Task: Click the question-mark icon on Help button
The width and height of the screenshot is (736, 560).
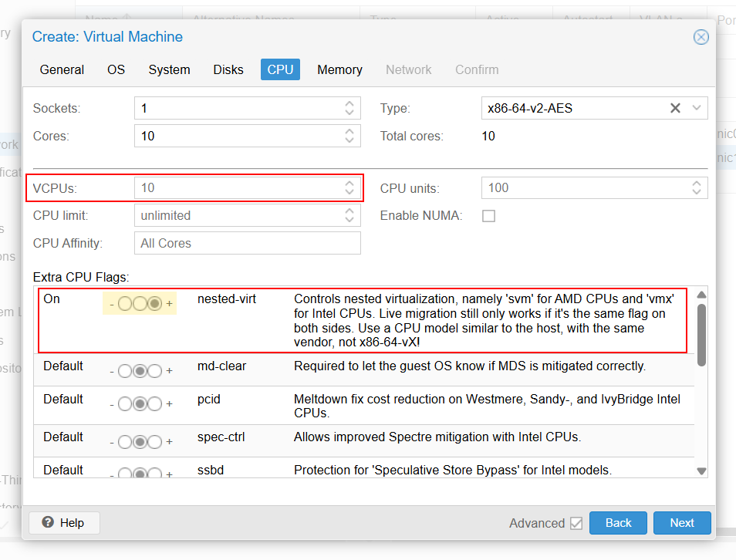Action: click(x=49, y=523)
